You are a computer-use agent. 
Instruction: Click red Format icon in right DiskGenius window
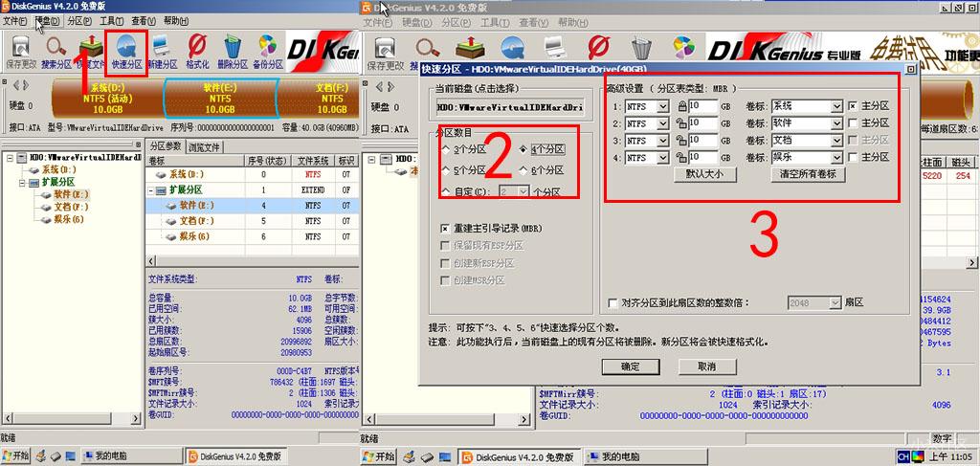599,48
